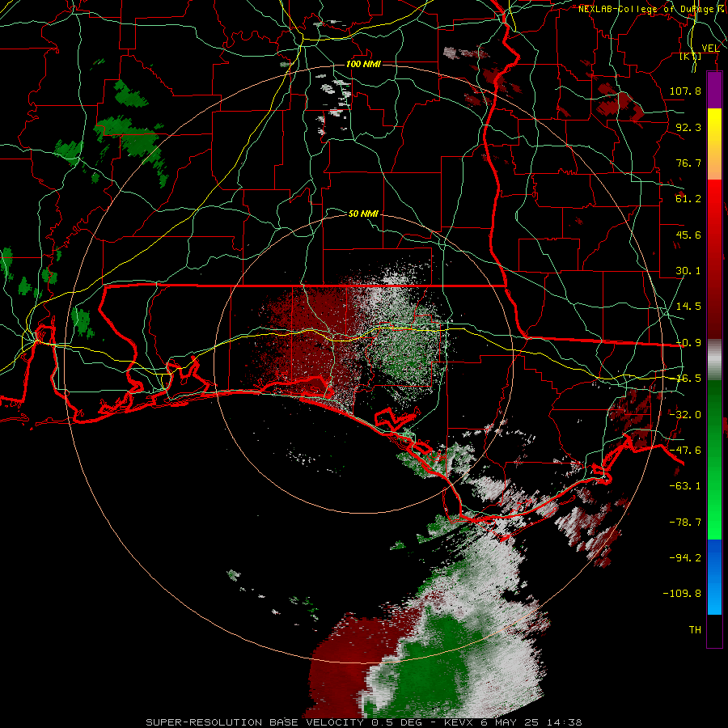728x728 pixels.
Task: Select the 45.6 velocity scale value
Action: click(688, 235)
